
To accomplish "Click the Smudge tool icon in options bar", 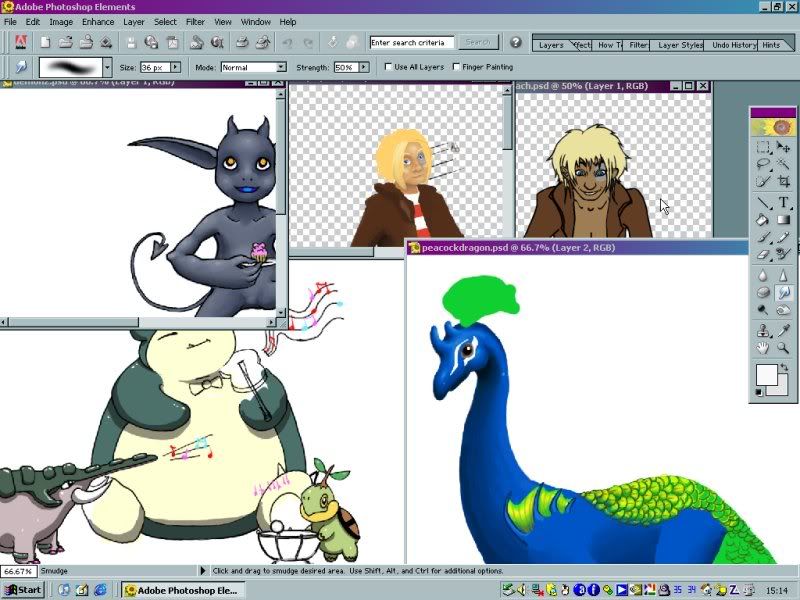I will [21, 67].
